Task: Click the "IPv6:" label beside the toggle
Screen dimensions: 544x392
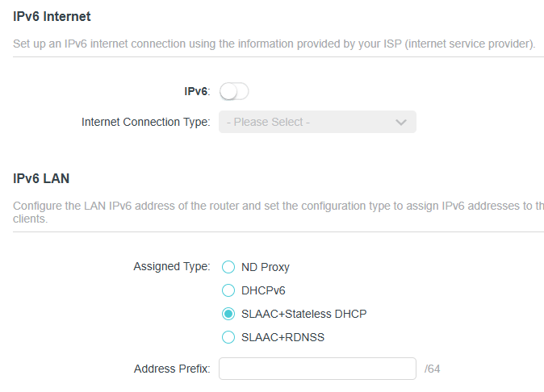Action: 197,92
